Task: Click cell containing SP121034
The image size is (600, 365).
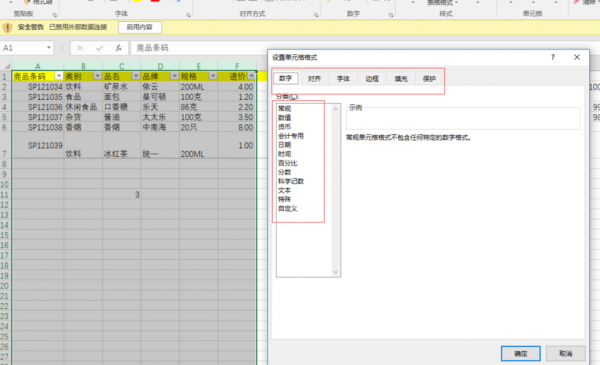Action: point(38,87)
